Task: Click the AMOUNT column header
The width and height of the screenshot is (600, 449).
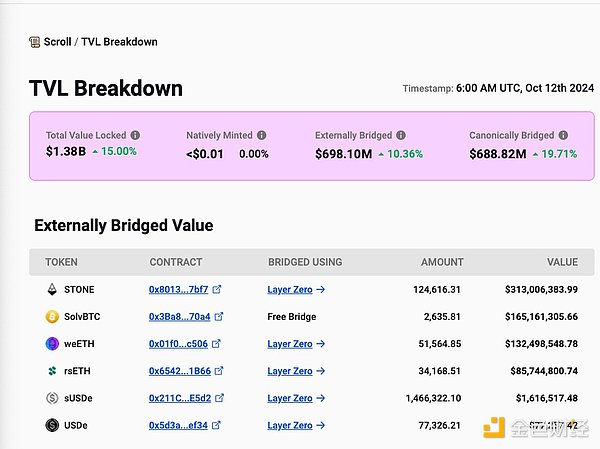Action: point(442,262)
